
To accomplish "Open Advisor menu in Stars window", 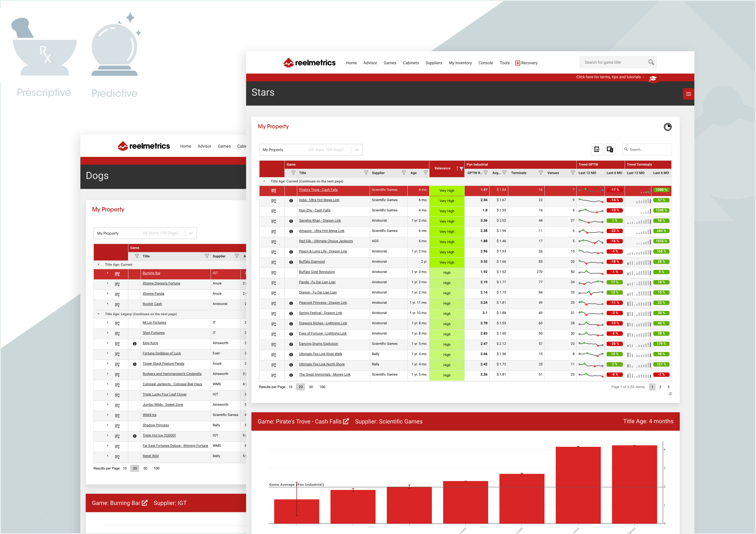I will click(370, 63).
